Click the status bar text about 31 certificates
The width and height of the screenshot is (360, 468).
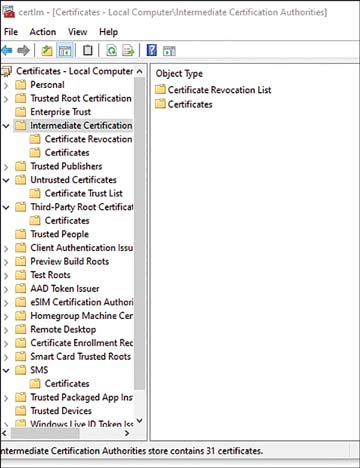tap(132, 451)
